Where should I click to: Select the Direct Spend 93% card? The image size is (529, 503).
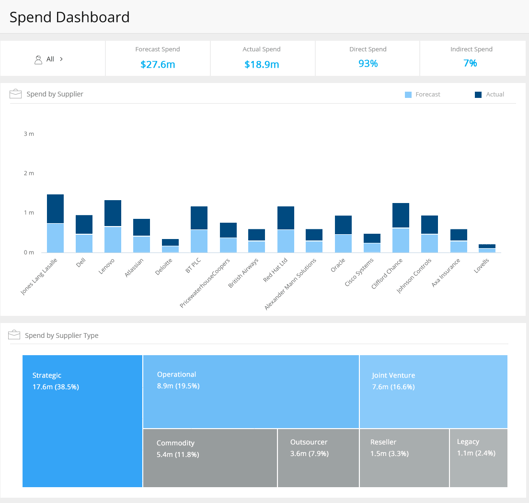(367, 58)
